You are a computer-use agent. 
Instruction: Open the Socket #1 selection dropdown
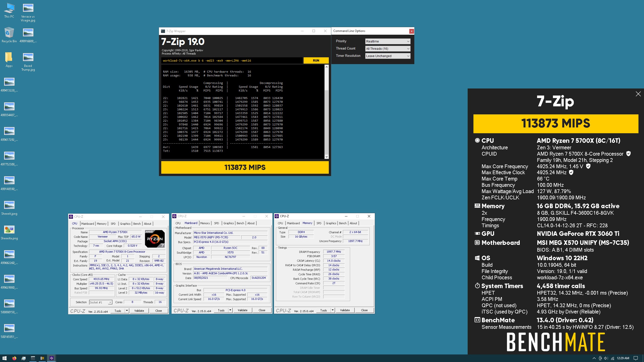tap(101, 302)
